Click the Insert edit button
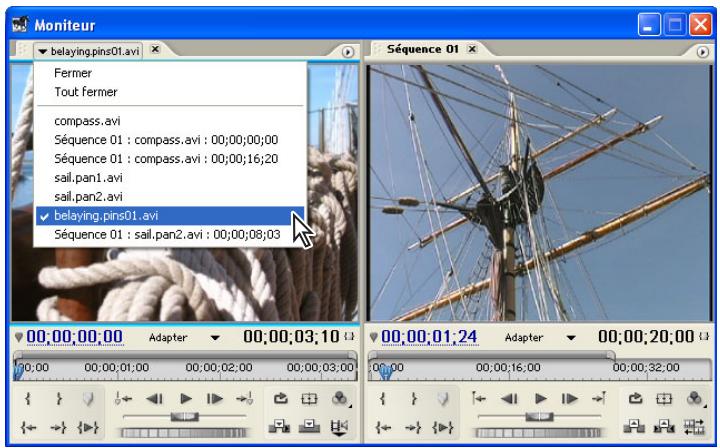Image resolution: width=720 pixels, height=448 pixels. pos(279,427)
